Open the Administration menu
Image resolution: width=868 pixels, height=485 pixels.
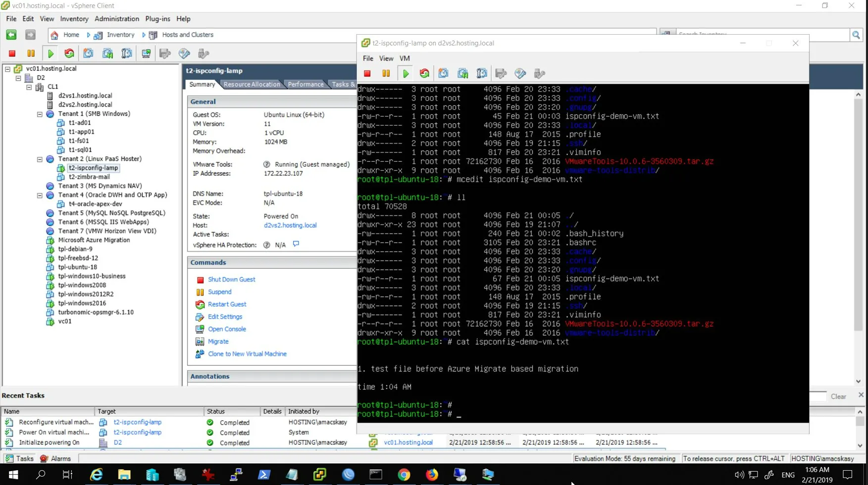(x=117, y=19)
